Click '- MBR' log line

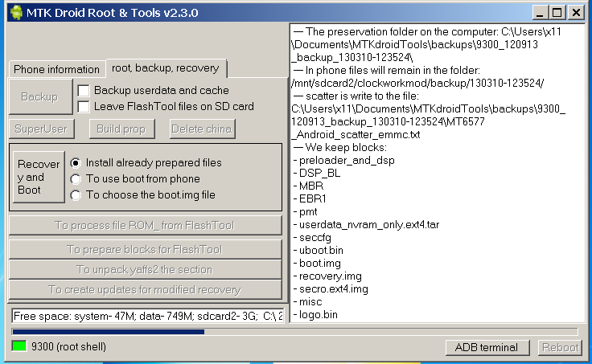308,186
